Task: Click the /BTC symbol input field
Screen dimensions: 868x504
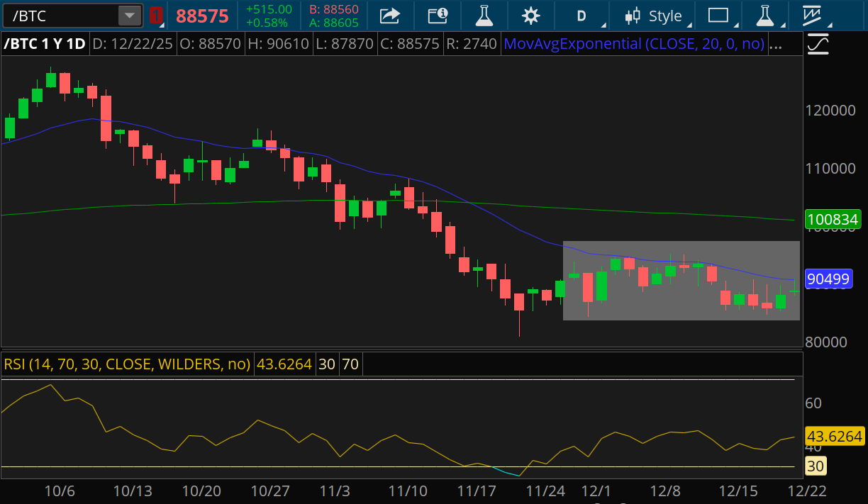Action: [60, 16]
